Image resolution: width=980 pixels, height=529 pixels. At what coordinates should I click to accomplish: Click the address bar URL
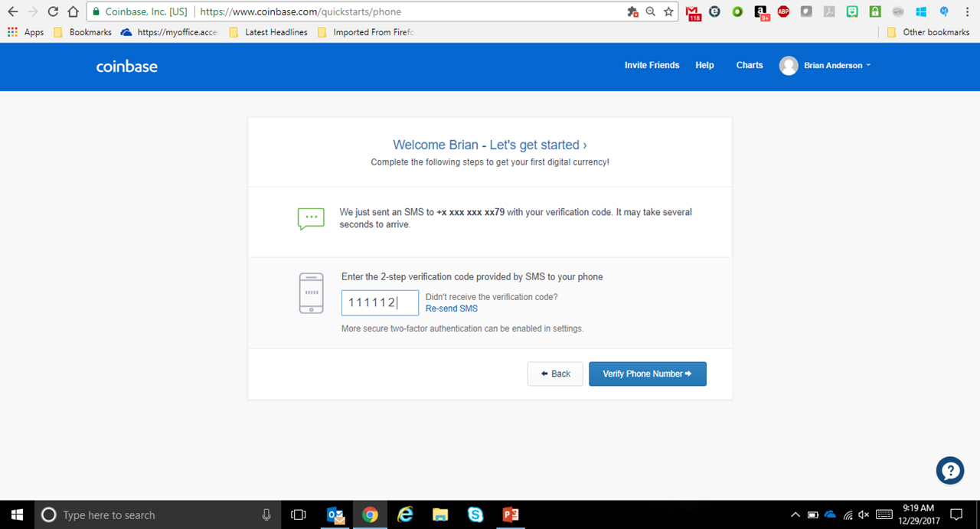pos(301,11)
